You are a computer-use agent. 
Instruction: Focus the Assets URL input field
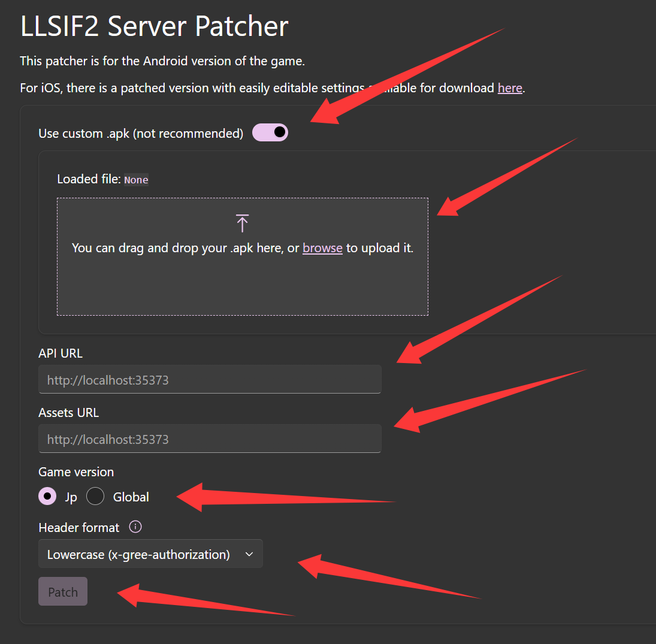tap(210, 439)
